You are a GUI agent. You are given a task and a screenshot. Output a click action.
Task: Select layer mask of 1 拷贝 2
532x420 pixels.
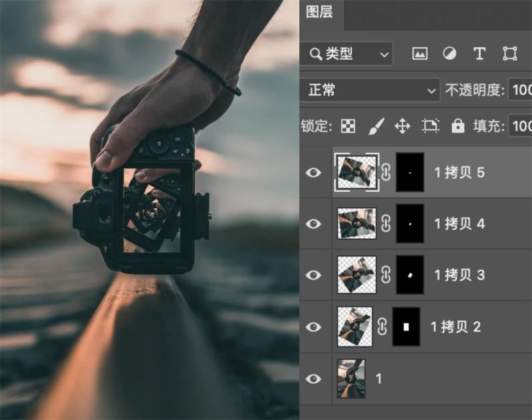click(406, 327)
